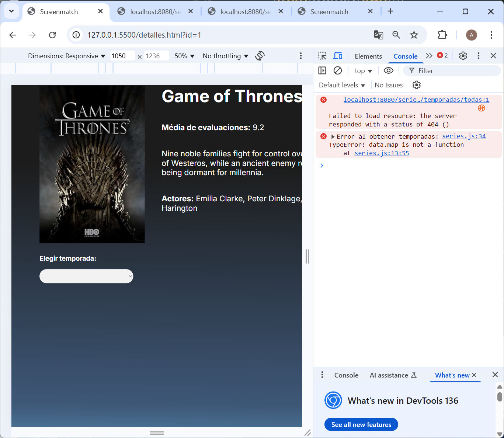Switch to the drawer Console tab

(x=346, y=375)
